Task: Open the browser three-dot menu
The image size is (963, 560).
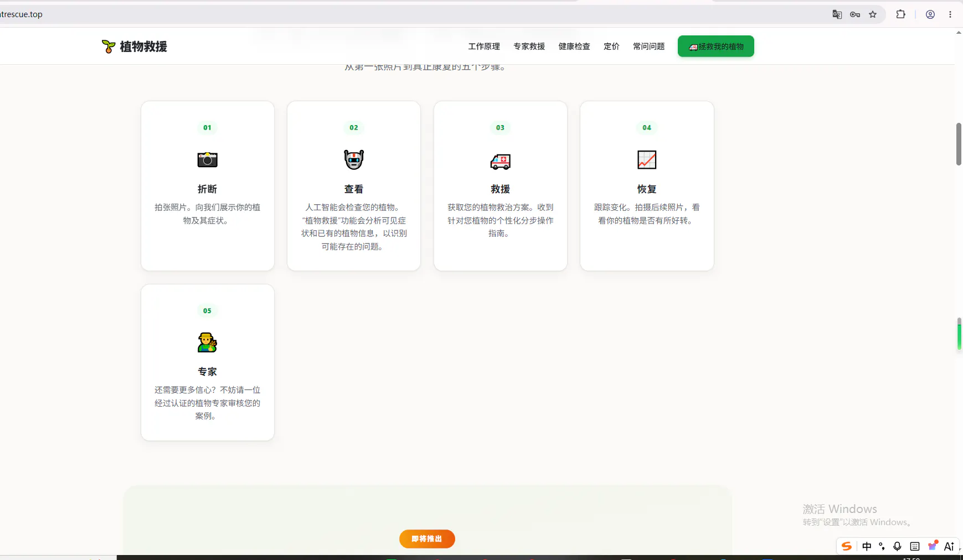Action: click(950, 14)
